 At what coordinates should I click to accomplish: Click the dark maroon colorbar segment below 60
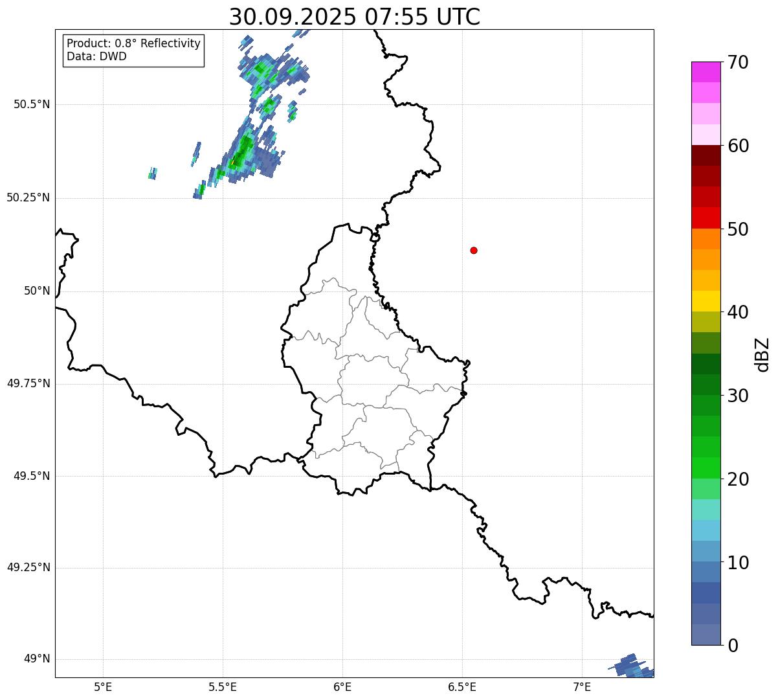tap(706, 155)
